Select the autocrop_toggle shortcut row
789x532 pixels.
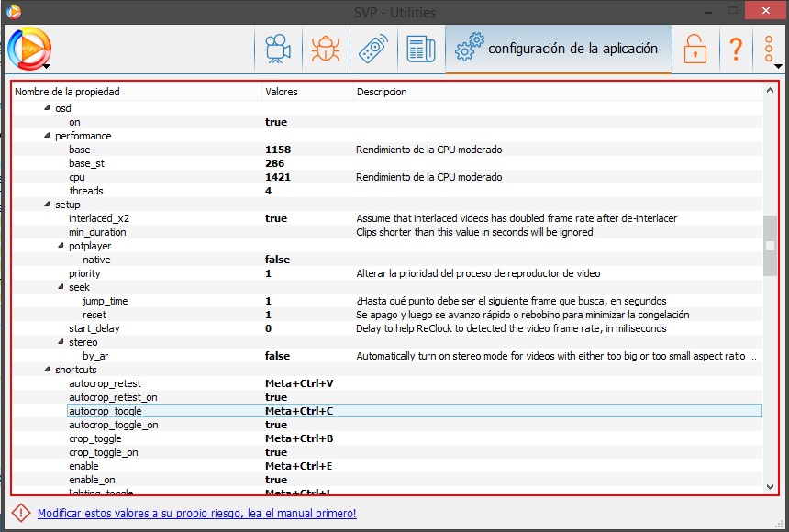coord(105,411)
